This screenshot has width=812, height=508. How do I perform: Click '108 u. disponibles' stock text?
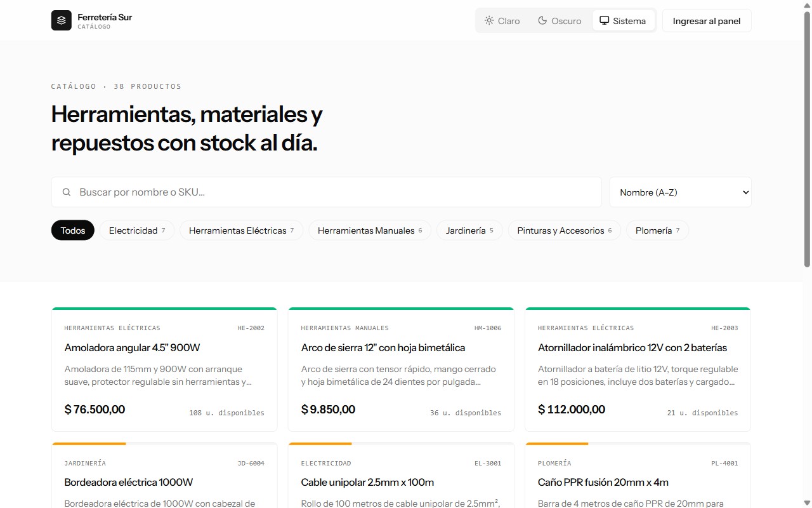pyautogui.click(x=226, y=413)
